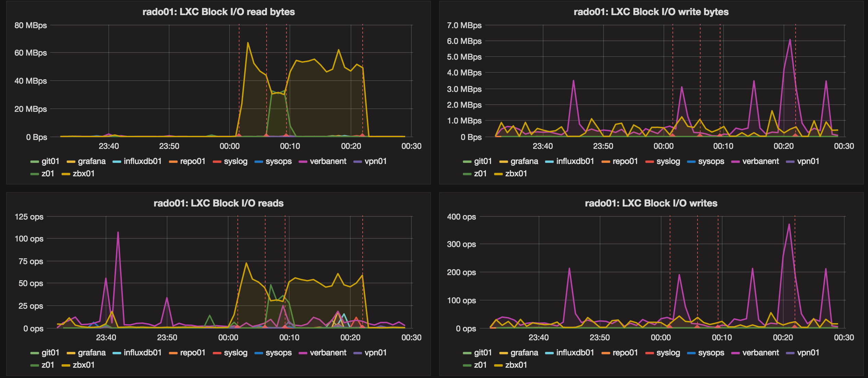Toggle syslog series in I/O writes legend
The image size is (868, 378).
click(x=668, y=353)
